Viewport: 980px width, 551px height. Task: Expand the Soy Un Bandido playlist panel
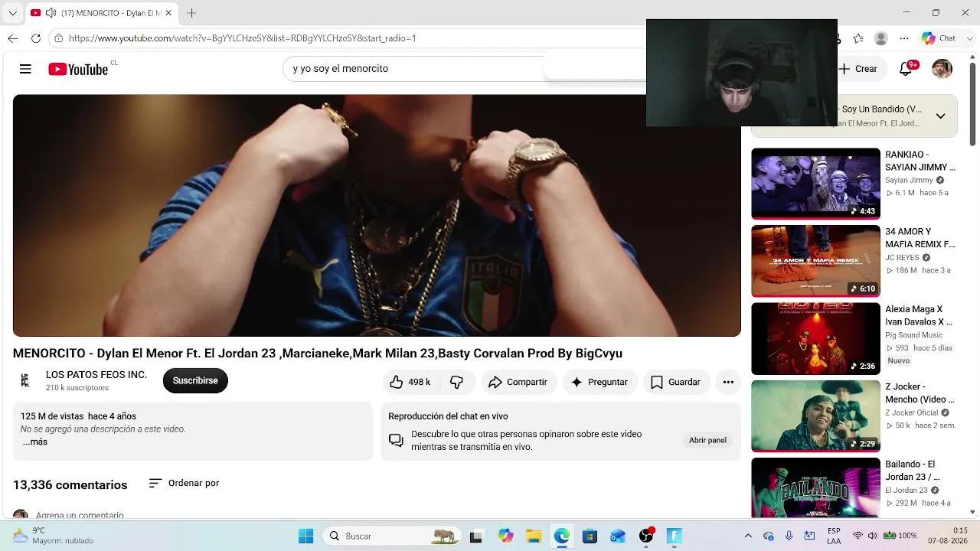(940, 116)
